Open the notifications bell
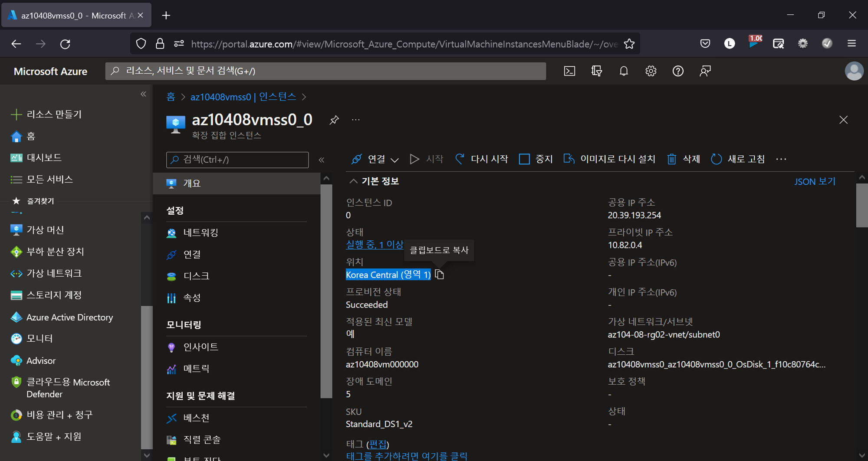The image size is (868, 461). point(624,71)
